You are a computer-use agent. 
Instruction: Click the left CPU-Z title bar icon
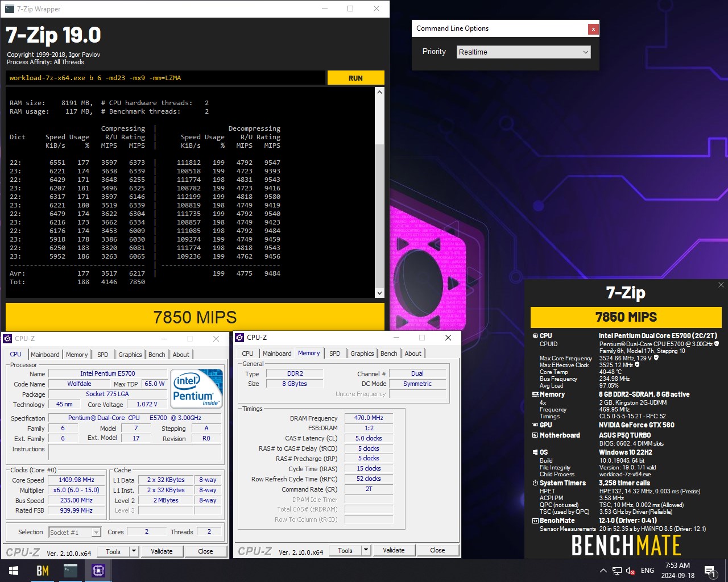(7, 338)
